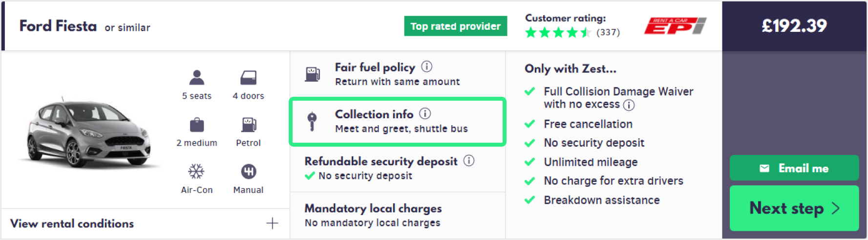Click the EPI Rent a Car logo
Viewport: 868px width, 240px height.
675,26
